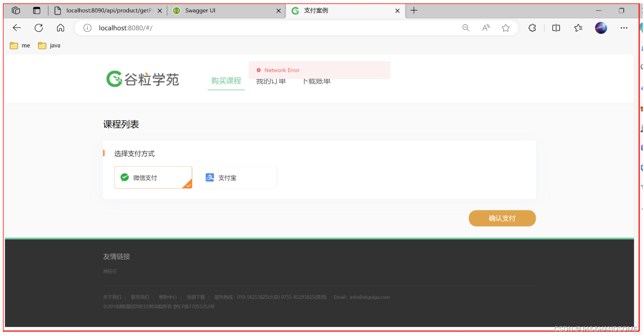
Task: Open the 下载账单 navigation tab
Action: [x=316, y=81]
